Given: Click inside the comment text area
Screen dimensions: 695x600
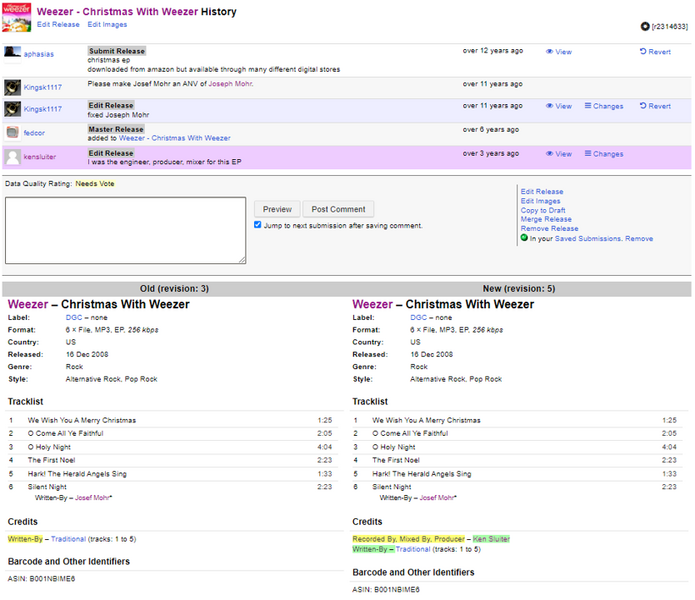Looking at the screenshot, I should tap(125, 230).
